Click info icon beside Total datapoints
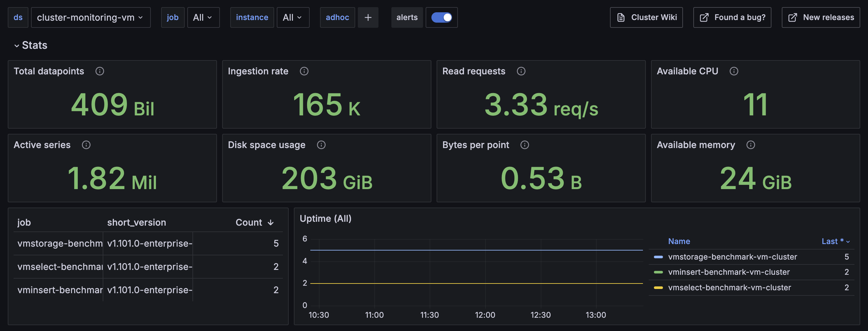 [x=99, y=71]
